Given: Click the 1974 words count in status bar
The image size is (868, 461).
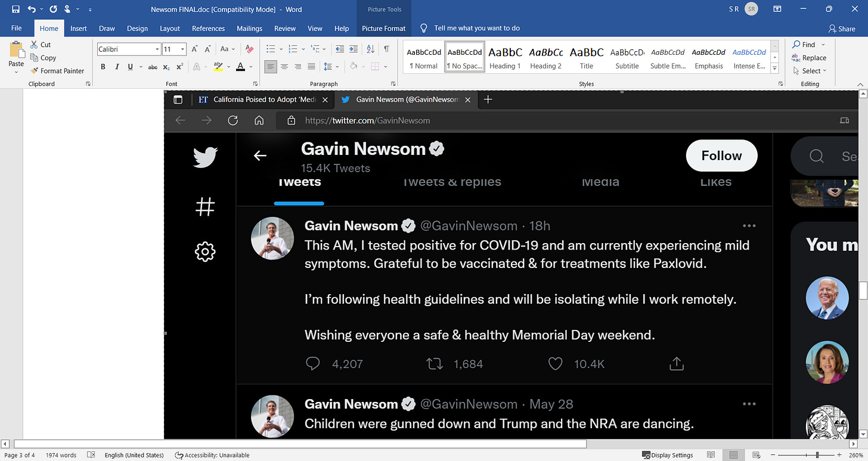Looking at the screenshot, I should [x=61, y=455].
